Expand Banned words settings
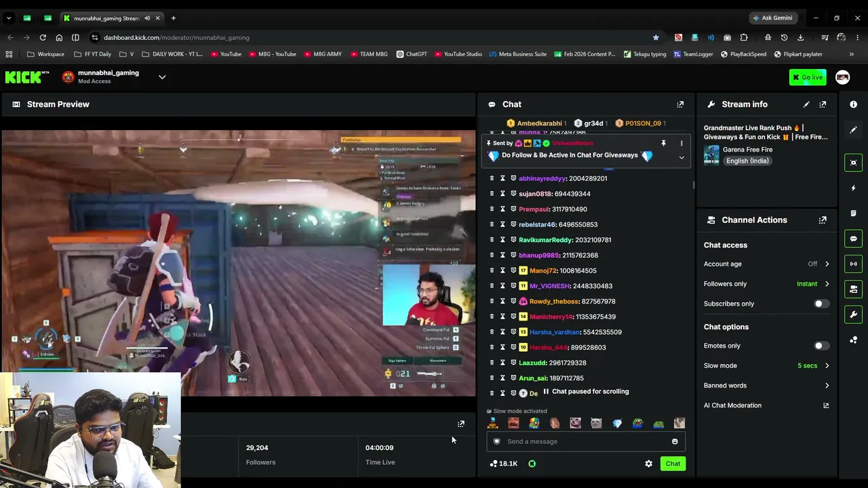The width and height of the screenshot is (868, 488). [766, 386]
